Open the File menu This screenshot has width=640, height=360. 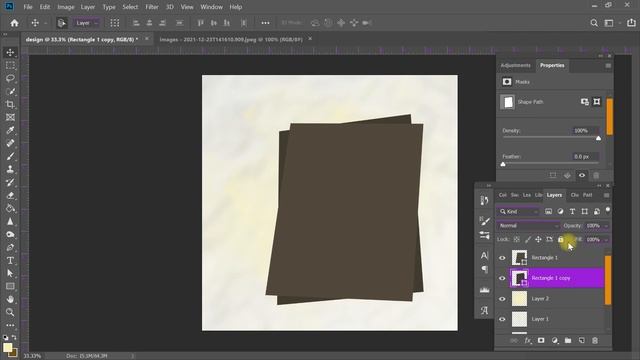(28, 7)
